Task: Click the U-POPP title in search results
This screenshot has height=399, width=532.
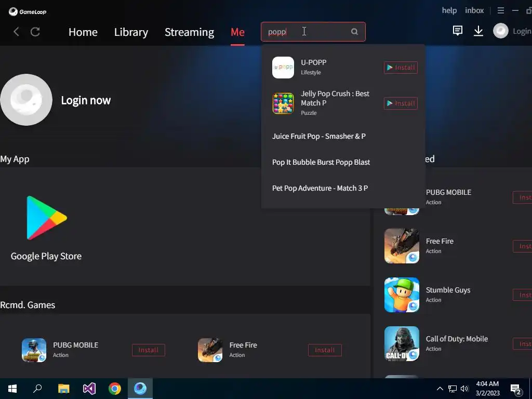Action: (x=313, y=62)
